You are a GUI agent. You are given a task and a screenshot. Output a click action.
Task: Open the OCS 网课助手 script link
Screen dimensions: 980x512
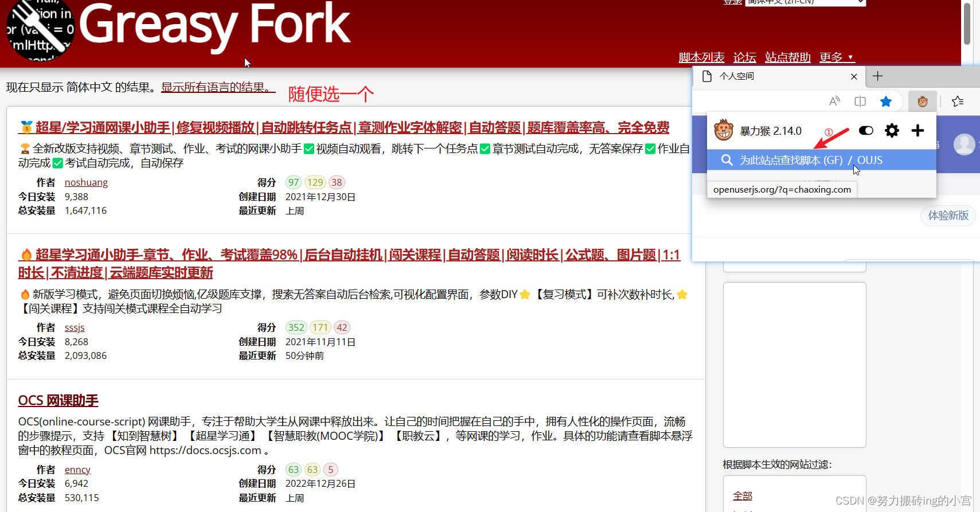coord(58,400)
